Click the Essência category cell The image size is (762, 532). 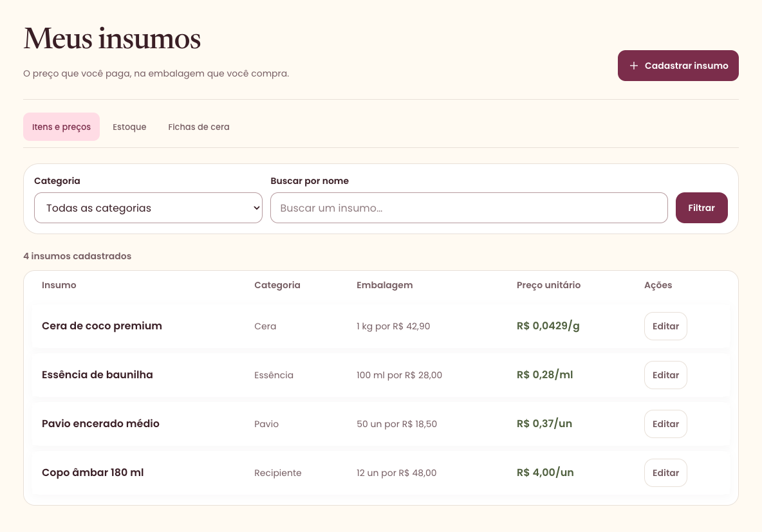point(274,375)
